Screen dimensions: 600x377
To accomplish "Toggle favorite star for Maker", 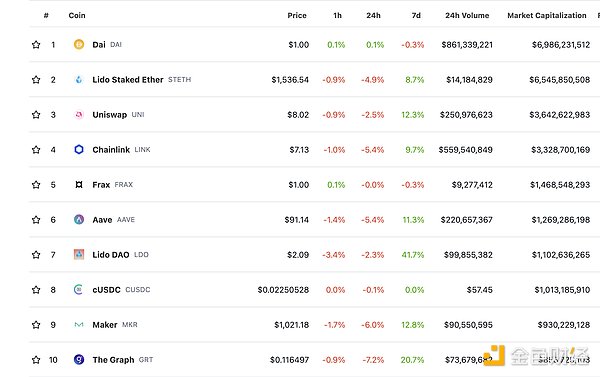I will [x=36, y=325].
